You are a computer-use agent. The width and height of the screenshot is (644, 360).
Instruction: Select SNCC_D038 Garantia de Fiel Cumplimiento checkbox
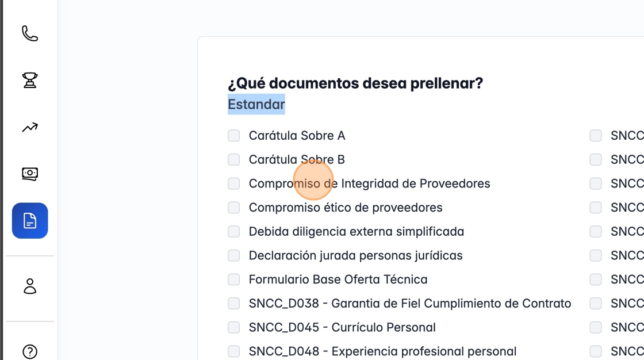233,304
